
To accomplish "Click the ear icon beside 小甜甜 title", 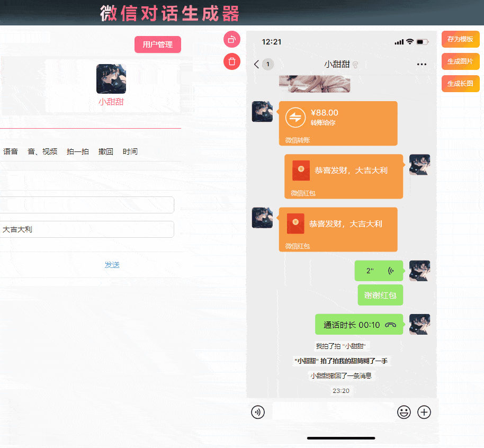I will click(355, 65).
